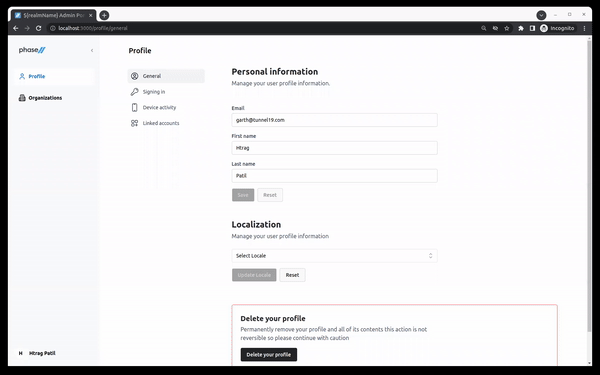Open the tab search dropdown arrow
600x375 pixels.
click(541, 15)
